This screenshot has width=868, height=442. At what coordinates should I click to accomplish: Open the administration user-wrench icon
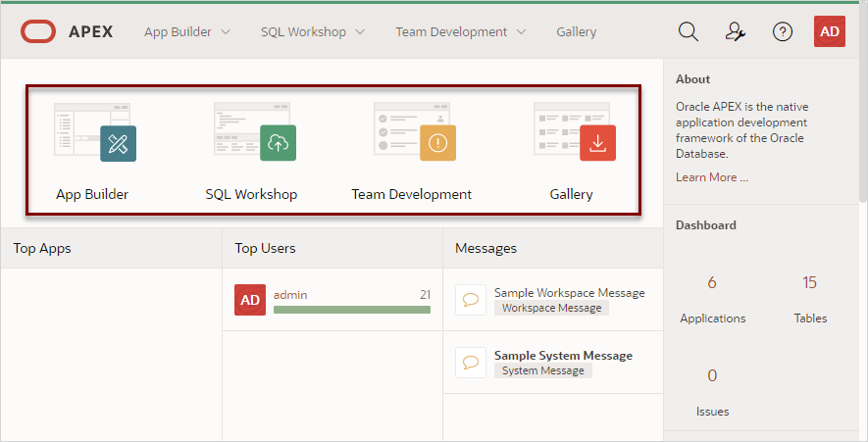[x=736, y=31]
